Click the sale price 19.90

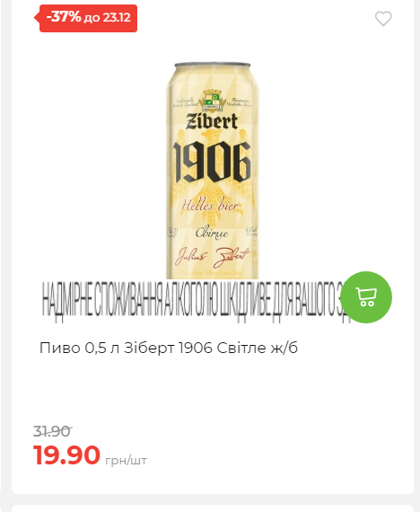[x=66, y=455]
